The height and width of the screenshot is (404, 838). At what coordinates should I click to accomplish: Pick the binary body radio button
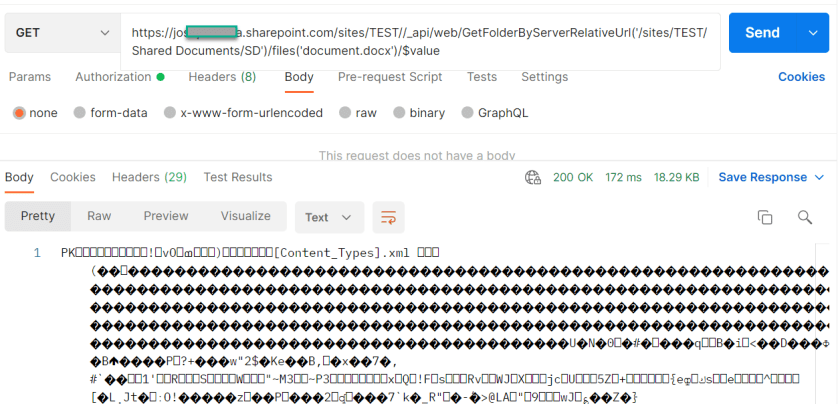tap(400, 113)
